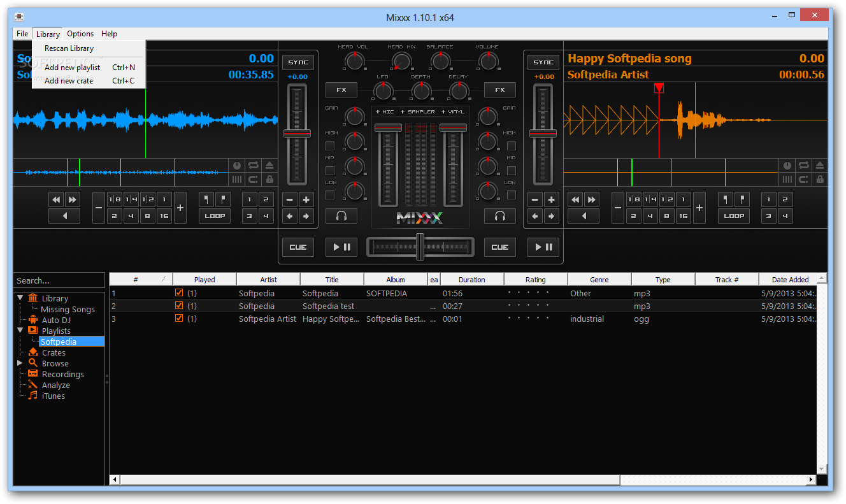Uncheck Played box for track 1

pos(179,293)
